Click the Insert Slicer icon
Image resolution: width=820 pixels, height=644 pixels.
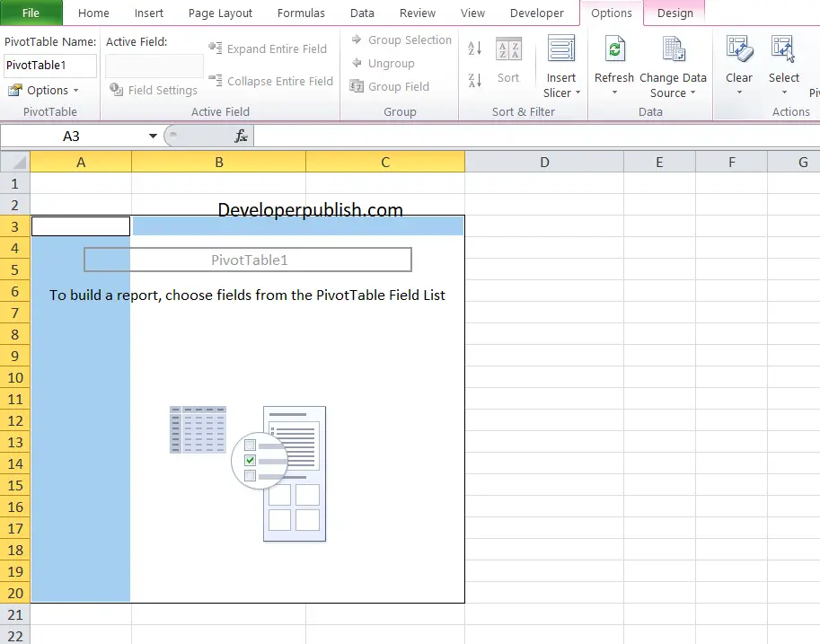coord(561,49)
